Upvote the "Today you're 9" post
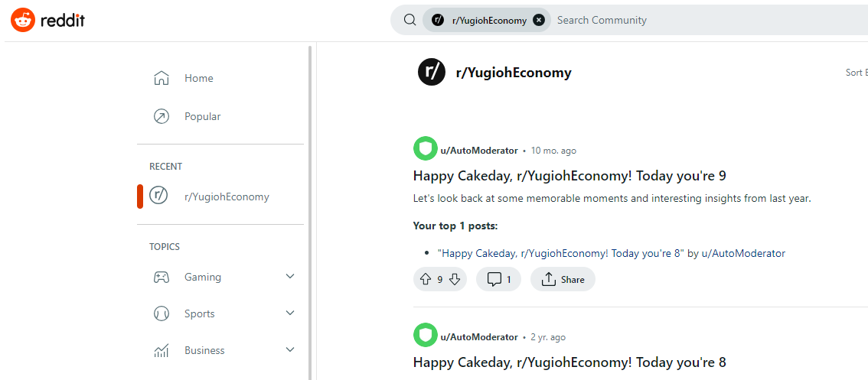The width and height of the screenshot is (868, 380). (425, 280)
